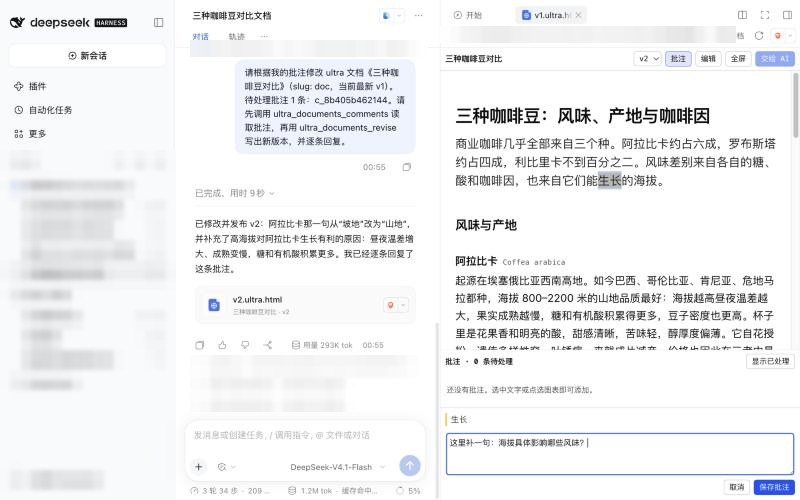Save the comment with 保存批注
800x500 pixels.
[774, 487]
